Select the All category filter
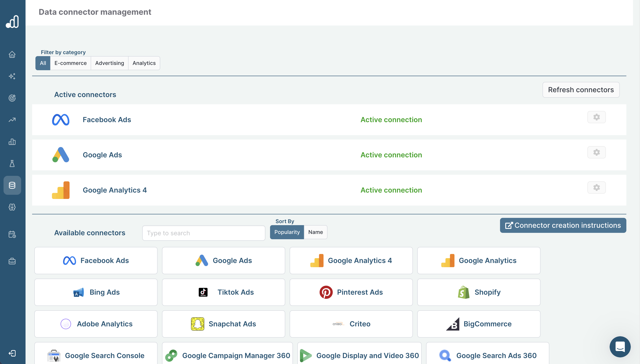 point(43,63)
